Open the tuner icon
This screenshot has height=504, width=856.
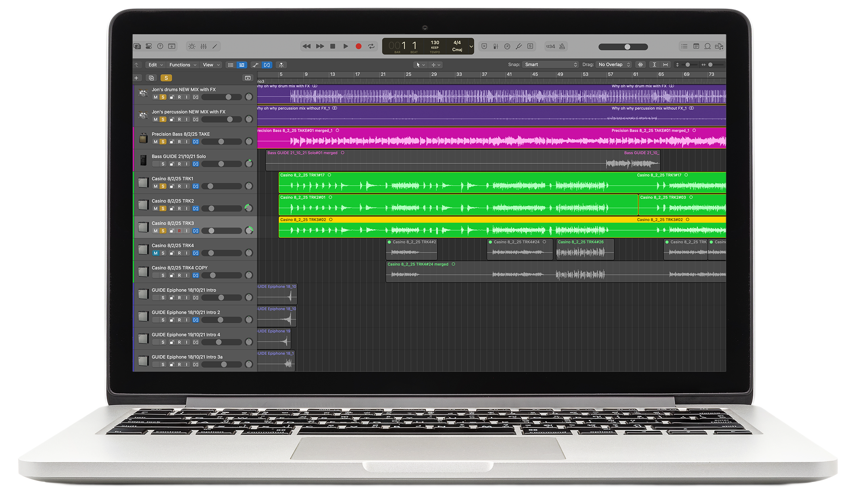519,46
